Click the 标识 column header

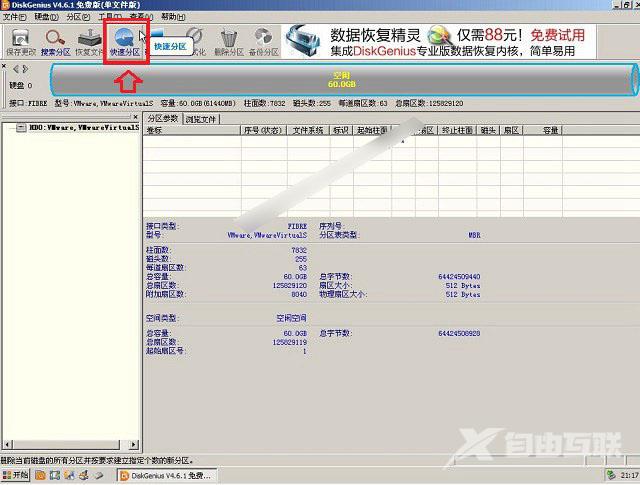(x=341, y=130)
